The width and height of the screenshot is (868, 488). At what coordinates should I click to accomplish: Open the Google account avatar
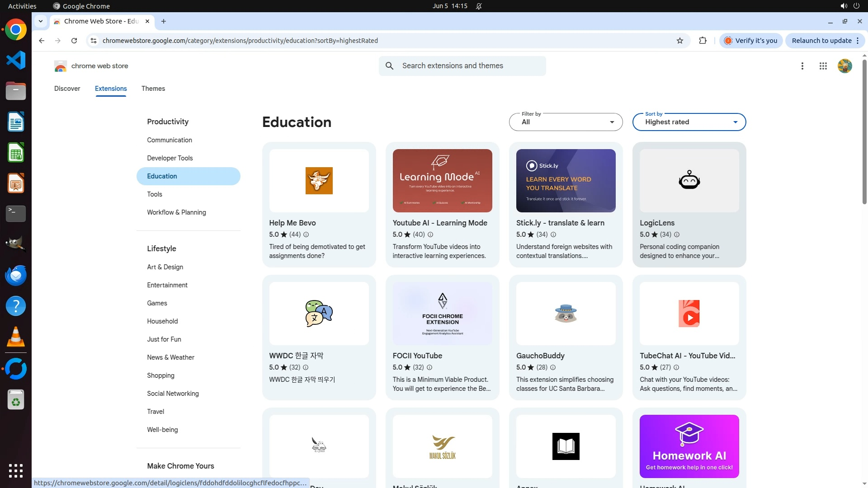tap(844, 66)
